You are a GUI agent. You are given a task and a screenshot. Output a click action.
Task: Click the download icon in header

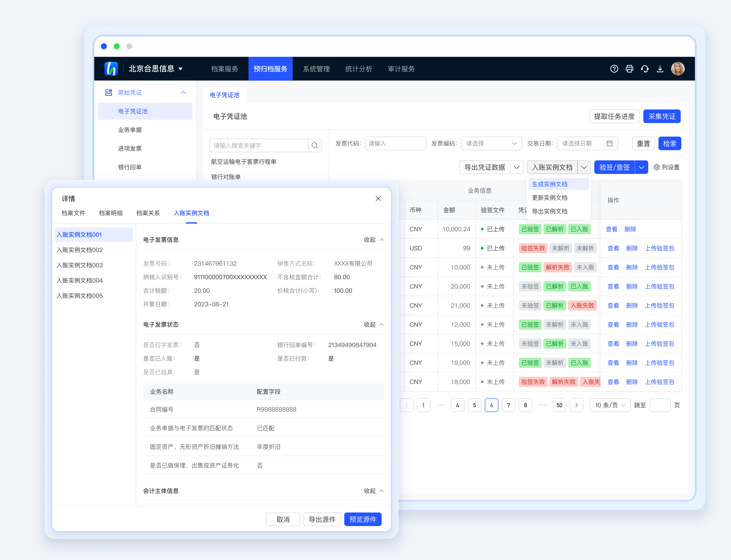(660, 69)
